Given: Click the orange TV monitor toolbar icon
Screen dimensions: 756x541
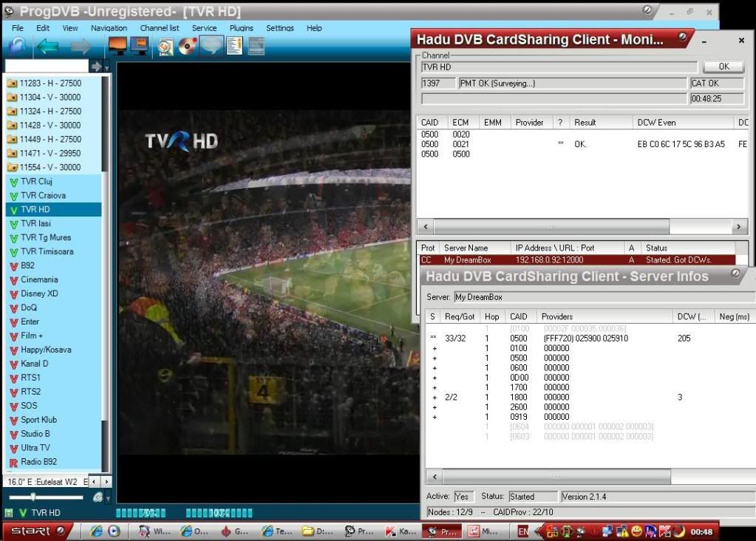Looking at the screenshot, I should [118, 47].
